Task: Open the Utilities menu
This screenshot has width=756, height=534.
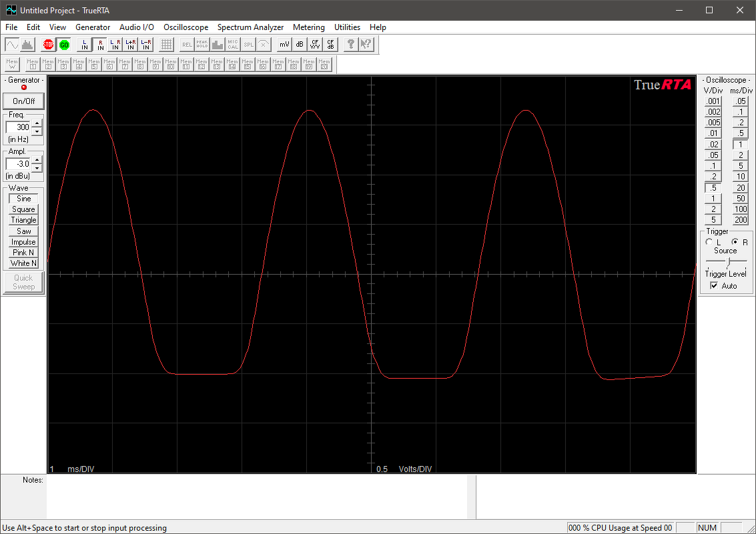Action: click(347, 27)
